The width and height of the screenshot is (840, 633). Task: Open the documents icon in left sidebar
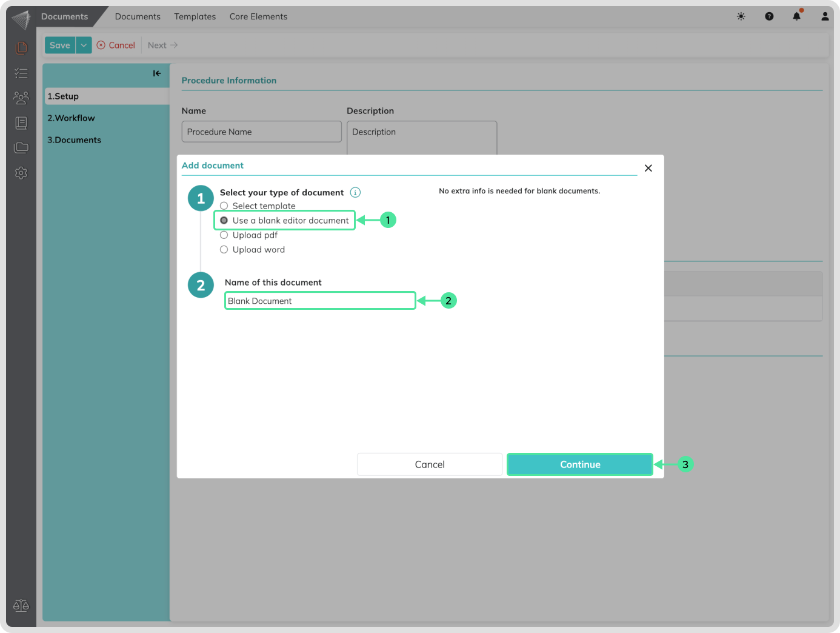[21, 47]
